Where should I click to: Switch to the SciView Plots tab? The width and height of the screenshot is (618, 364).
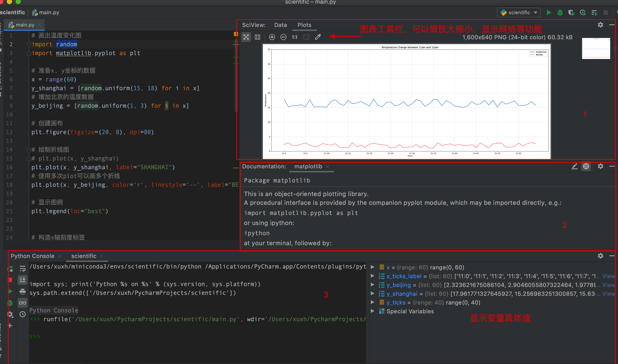[304, 25]
